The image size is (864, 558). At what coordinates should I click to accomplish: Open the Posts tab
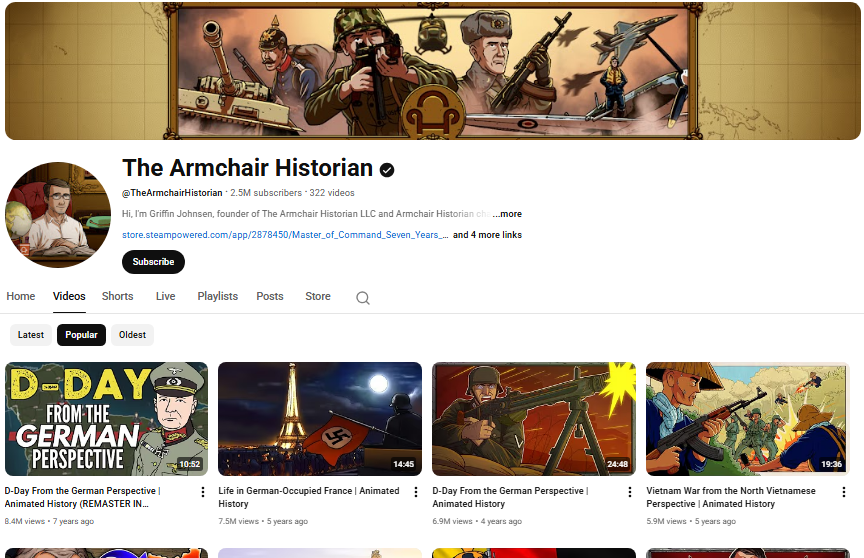point(269,296)
